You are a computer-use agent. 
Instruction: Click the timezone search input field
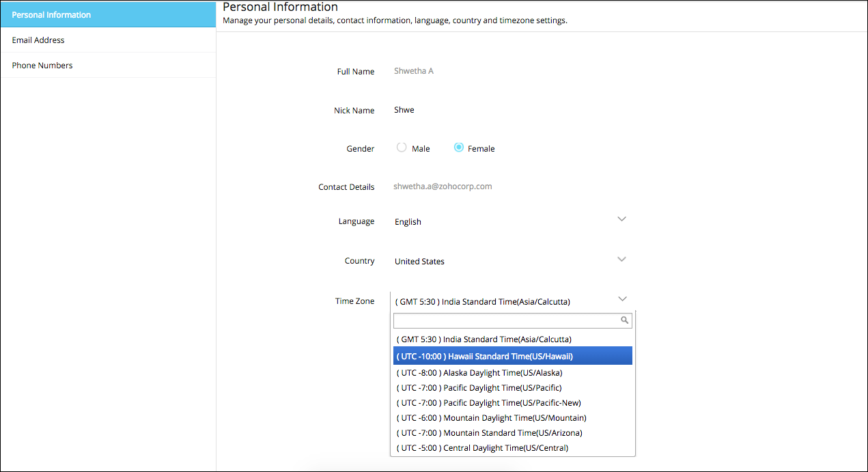507,320
